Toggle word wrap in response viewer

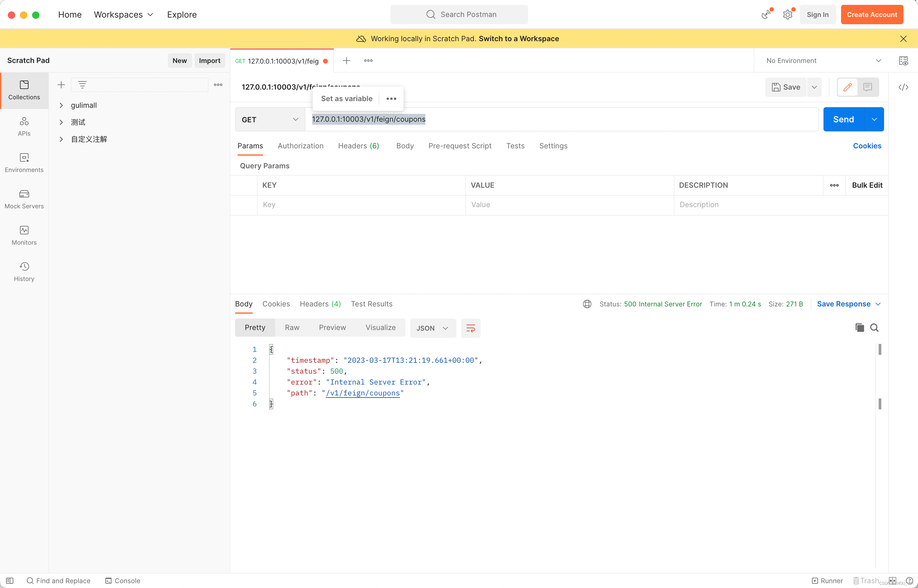click(x=471, y=328)
